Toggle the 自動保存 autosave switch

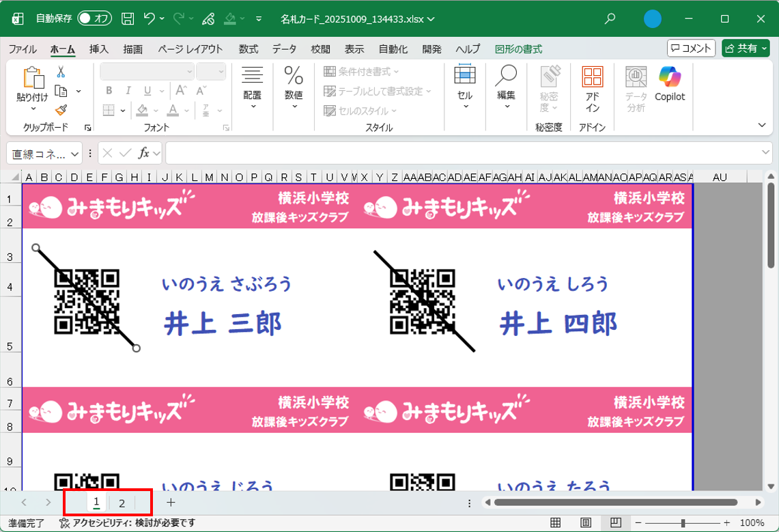tap(94, 19)
